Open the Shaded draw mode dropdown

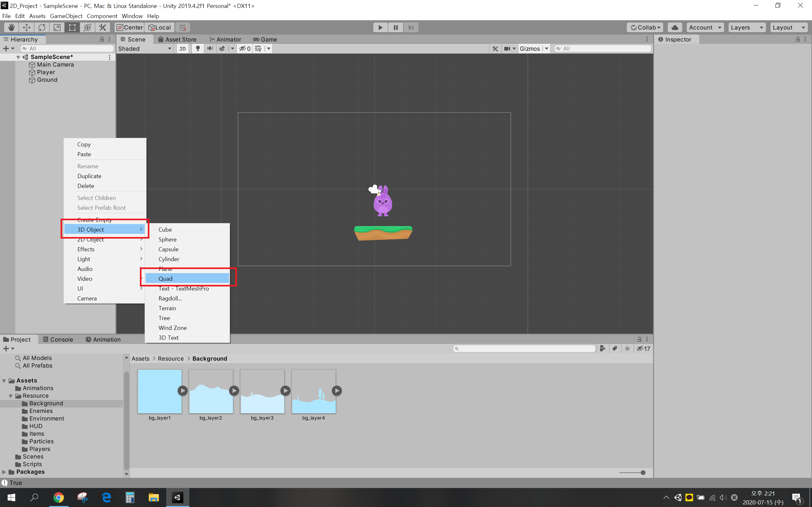pyautogui.click(x=145, y=48)
